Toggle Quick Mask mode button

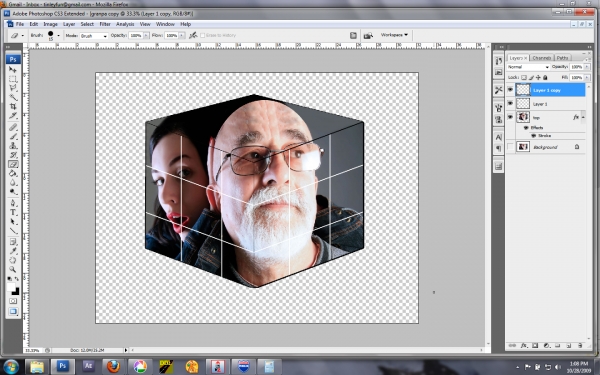(x=13, y=301)
